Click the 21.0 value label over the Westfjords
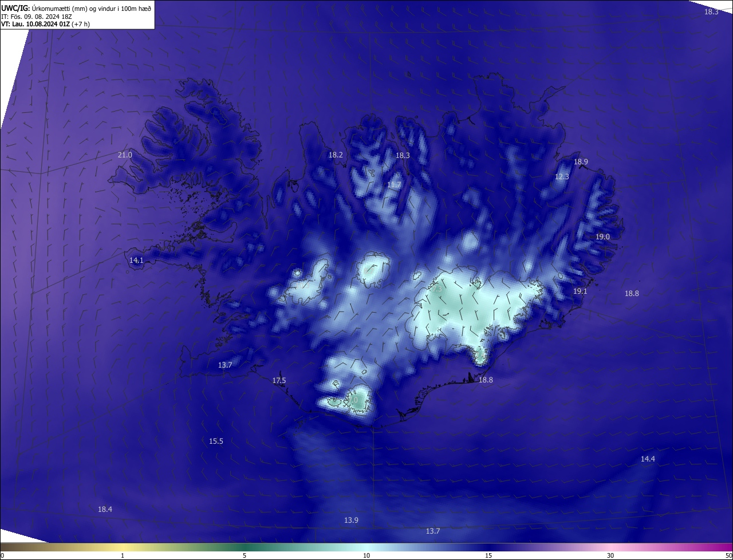Viewport: 733px width, 560px height. click(125, 155)
